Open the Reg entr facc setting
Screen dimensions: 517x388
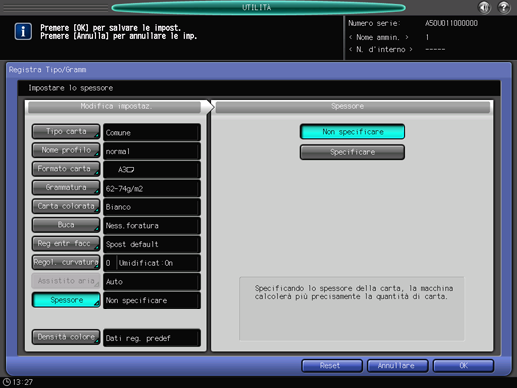click(66, 243)
